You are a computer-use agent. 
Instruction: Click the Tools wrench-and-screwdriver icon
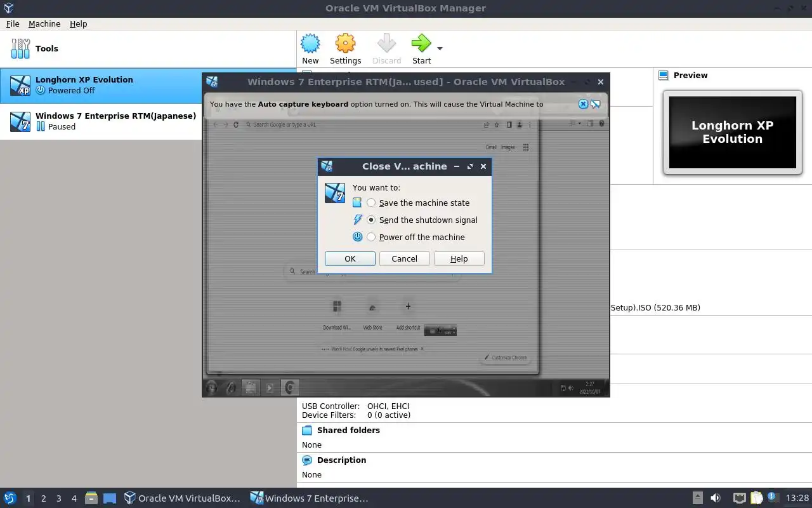coord(20,48)
